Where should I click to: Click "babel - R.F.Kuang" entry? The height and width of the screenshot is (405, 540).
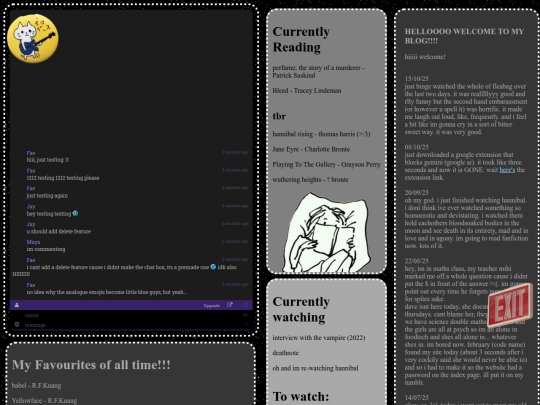pyautogui.click(x=36, y=386)
